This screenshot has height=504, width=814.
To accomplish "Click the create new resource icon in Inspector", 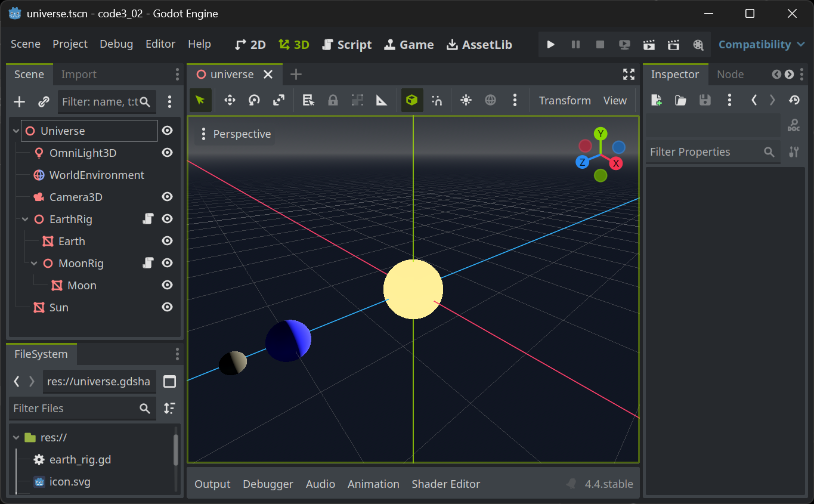I will (656, 100).
